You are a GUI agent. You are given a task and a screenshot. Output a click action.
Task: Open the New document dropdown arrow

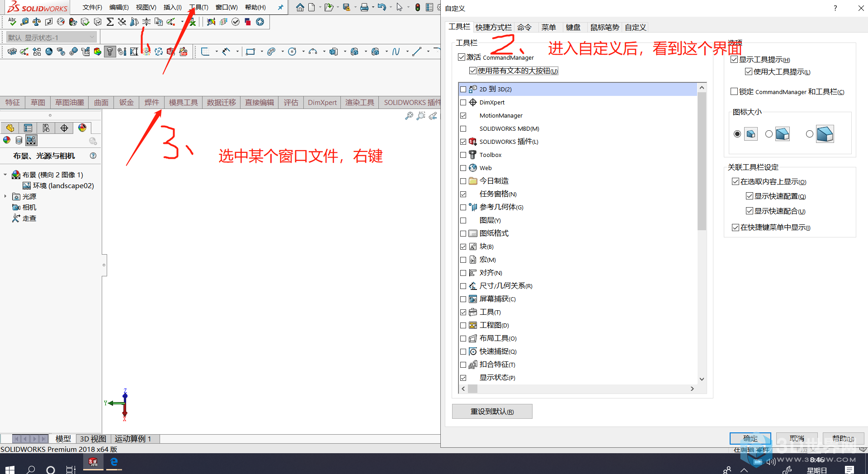coord(320,7)
